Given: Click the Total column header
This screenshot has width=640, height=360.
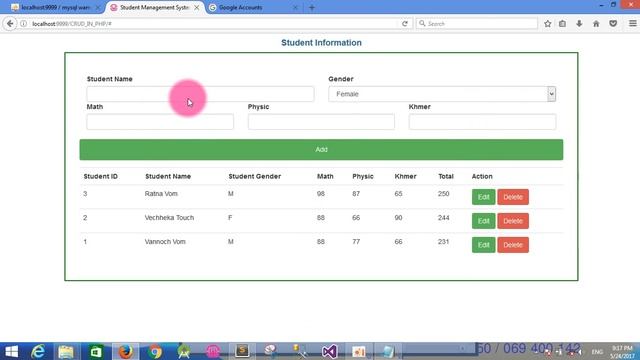Looking at the screenshot, I should [446, 176].
